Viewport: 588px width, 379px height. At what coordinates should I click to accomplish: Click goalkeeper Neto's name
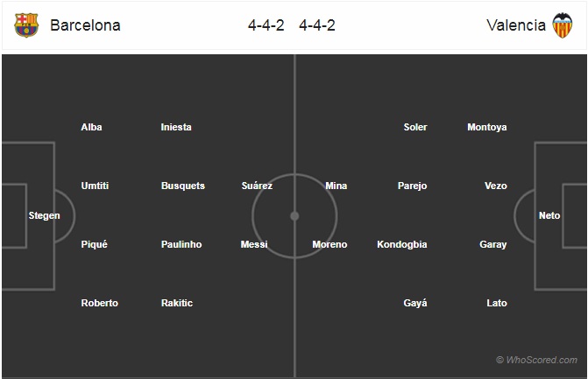point(549,215)
